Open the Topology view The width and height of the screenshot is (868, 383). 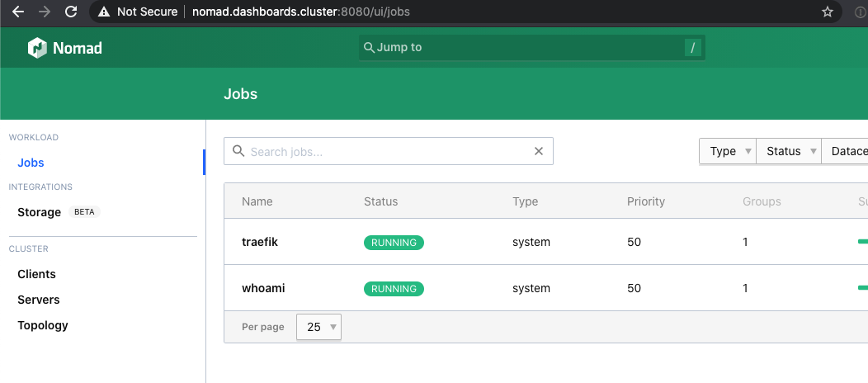point(43,325)
